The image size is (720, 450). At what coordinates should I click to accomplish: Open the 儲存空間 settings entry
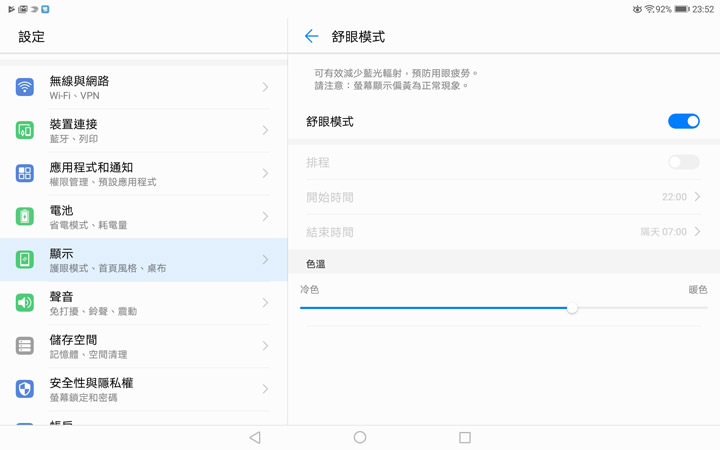tap(144, 346)
